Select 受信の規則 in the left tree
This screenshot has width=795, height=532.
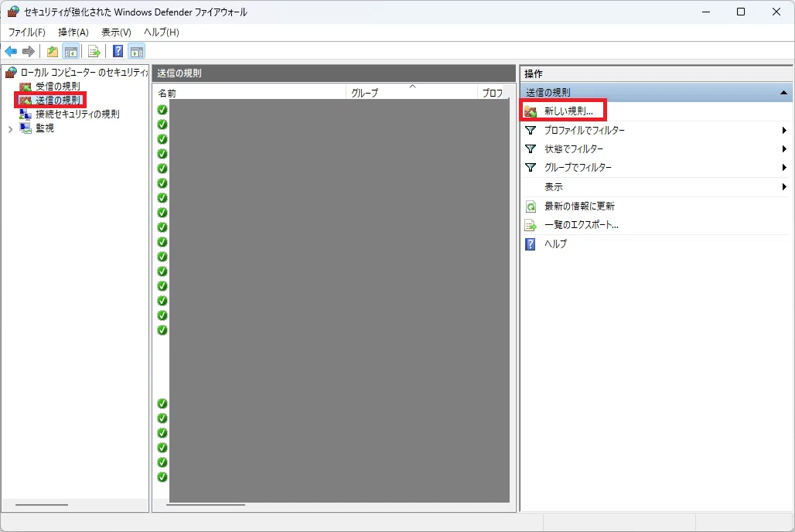pos(58,86)
